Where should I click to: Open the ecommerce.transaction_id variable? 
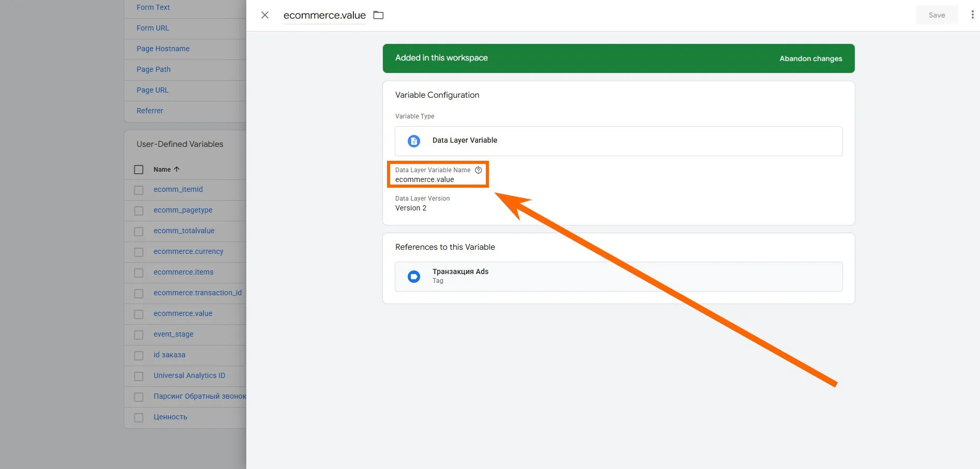[x=197, y=293]
